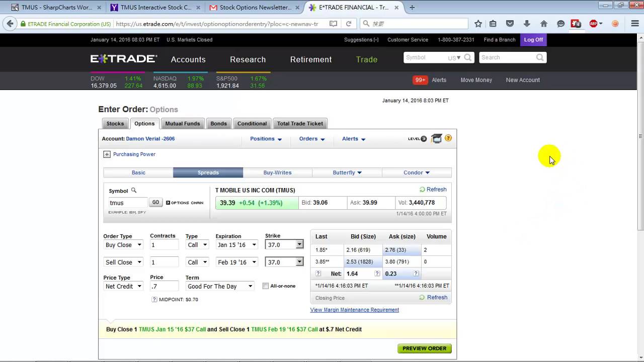Image resolution: width=644 pixels, height=362 pixels.
Task: Open the Sell Close order type dropdown
Action: pyautogui.click(x=123, y=262)
